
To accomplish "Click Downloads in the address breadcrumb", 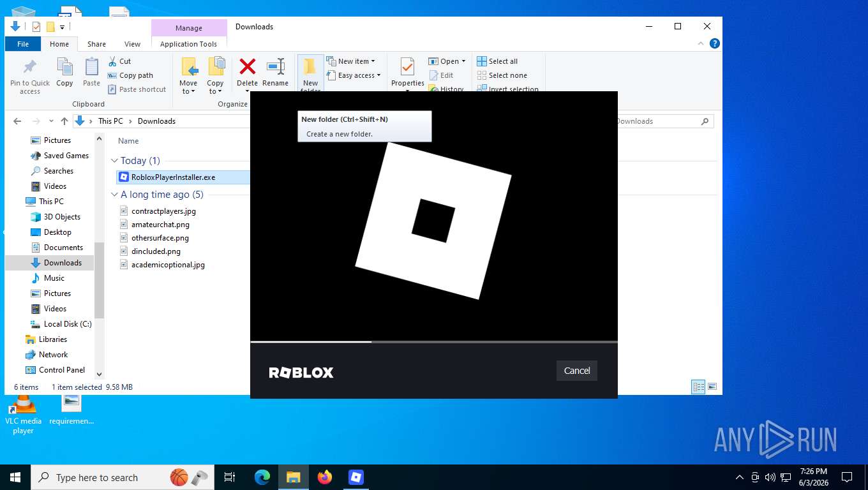I will pyautogui.click(x=156, y=121).
